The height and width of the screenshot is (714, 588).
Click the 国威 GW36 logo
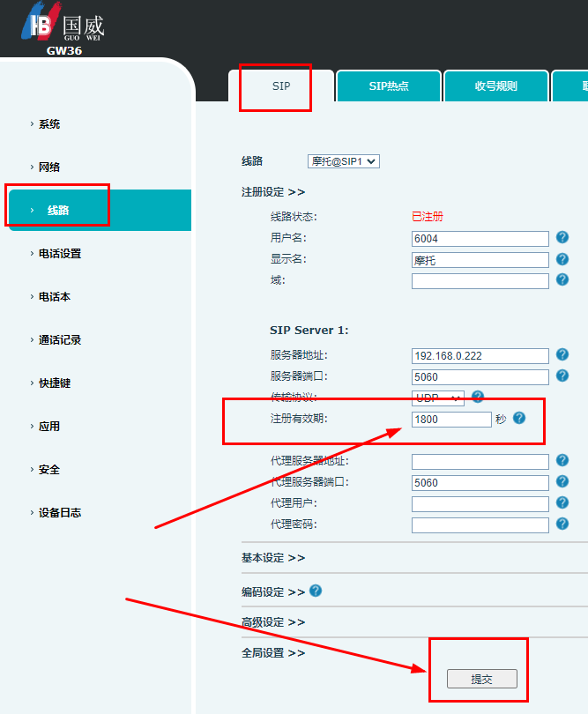point(63,28)
